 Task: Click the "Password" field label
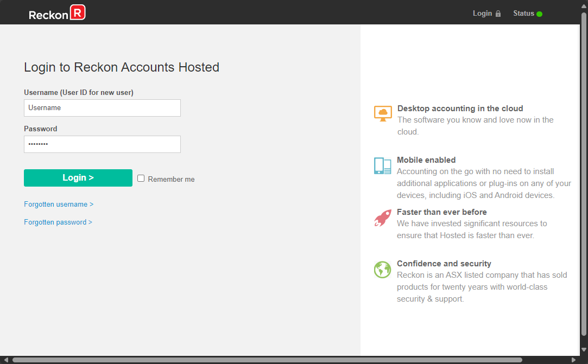coord(41,129)
